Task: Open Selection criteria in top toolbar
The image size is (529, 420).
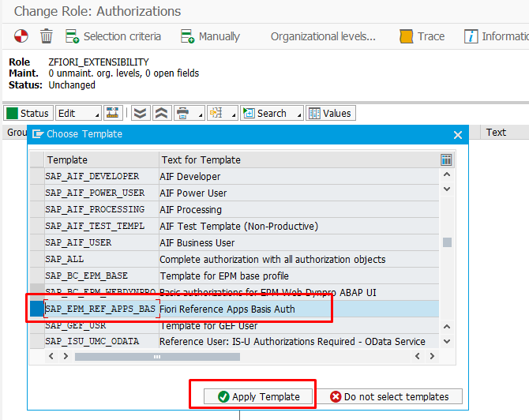Action: [113, 36]
